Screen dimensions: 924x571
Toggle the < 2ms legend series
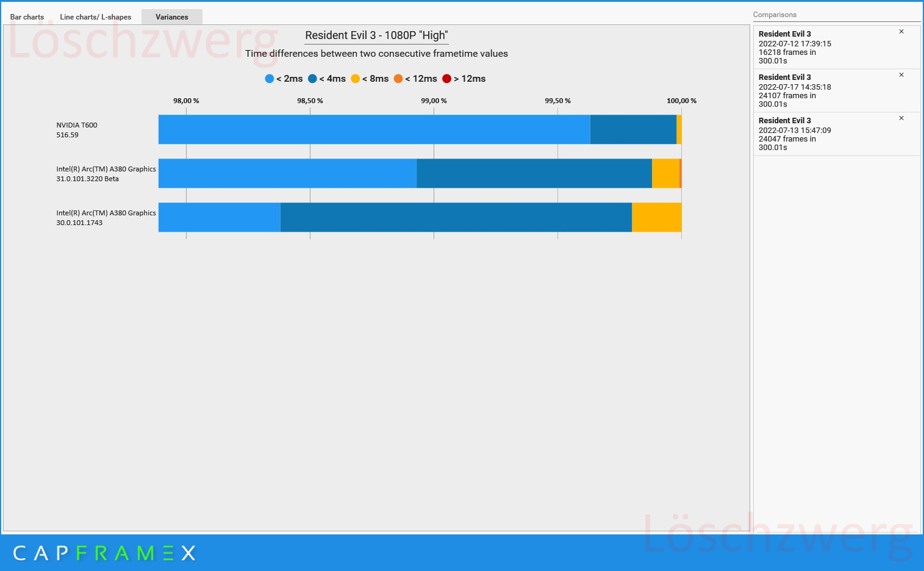(x=284, y=79)
